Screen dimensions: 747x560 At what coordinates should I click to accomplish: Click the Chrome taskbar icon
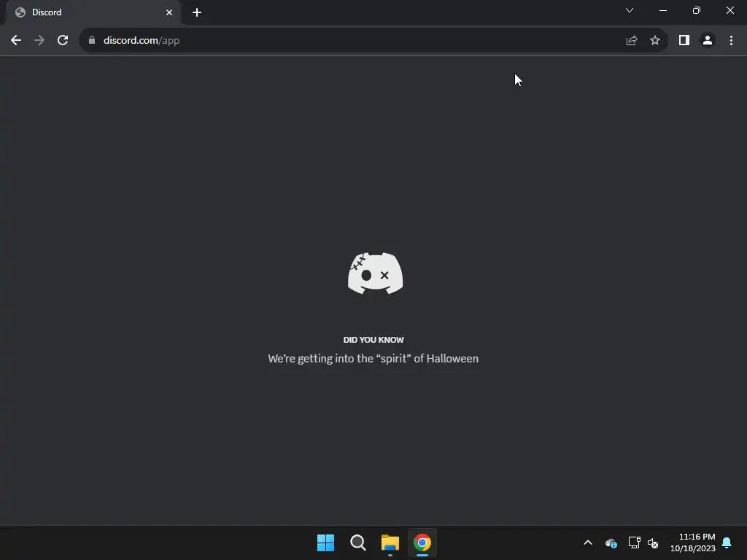(x=422, y=542)
